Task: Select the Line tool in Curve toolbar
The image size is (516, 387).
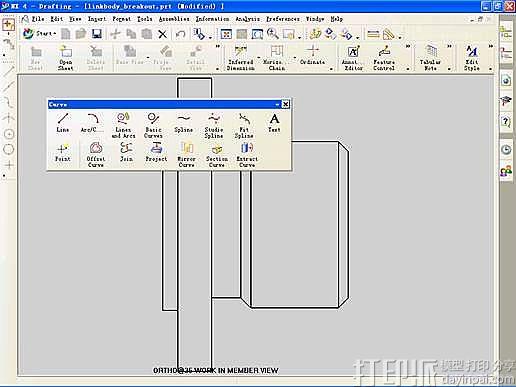Action: (63, 123)
